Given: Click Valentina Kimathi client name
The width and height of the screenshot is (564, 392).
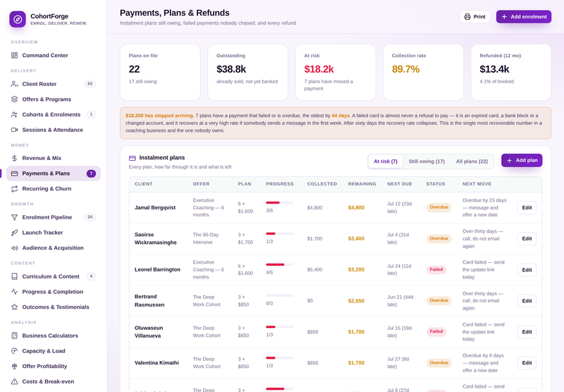Looking at the screenshot, I should [x=157, y=363].
